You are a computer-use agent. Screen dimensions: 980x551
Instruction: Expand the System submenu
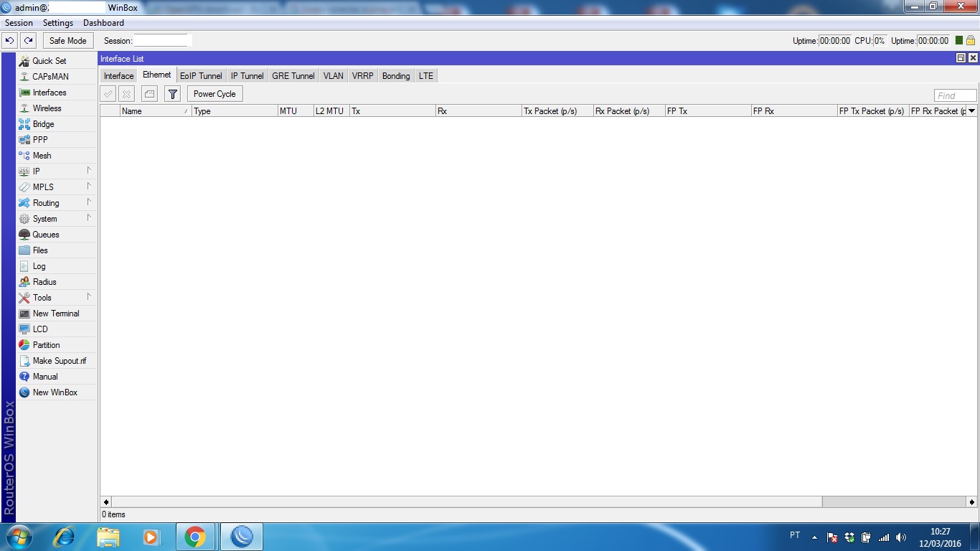(57, 219)
